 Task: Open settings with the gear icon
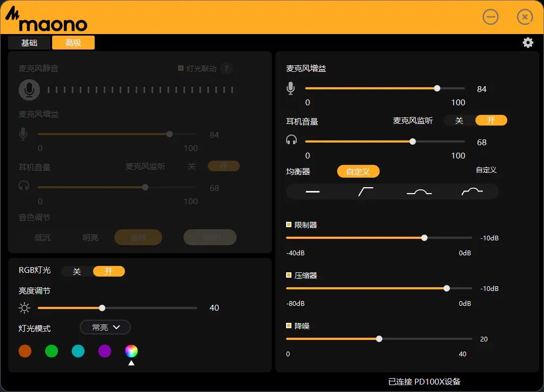point(528,43)
